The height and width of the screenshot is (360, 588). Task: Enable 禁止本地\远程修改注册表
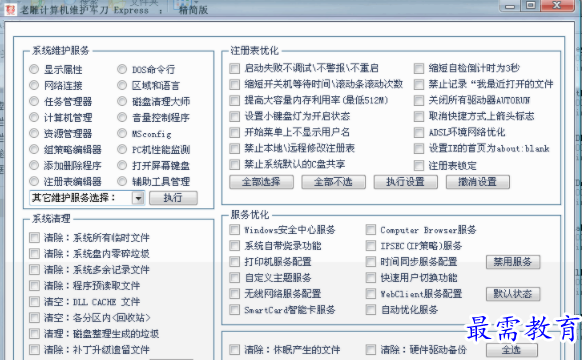235,148
